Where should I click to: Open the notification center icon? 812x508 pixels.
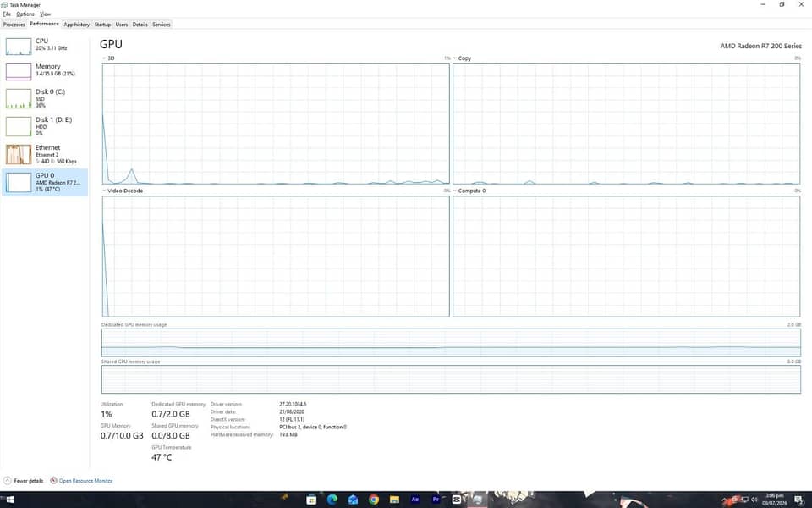[x=798, y=500]
